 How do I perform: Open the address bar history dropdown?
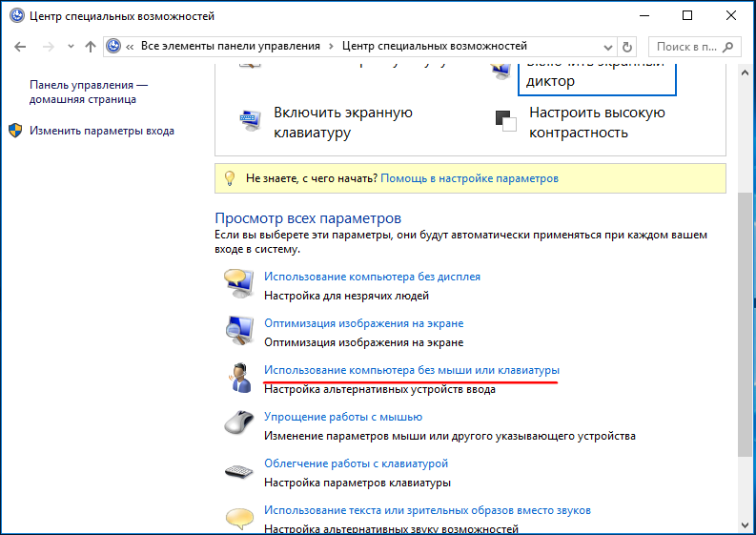pyautogui.click(x=608, y=48)
